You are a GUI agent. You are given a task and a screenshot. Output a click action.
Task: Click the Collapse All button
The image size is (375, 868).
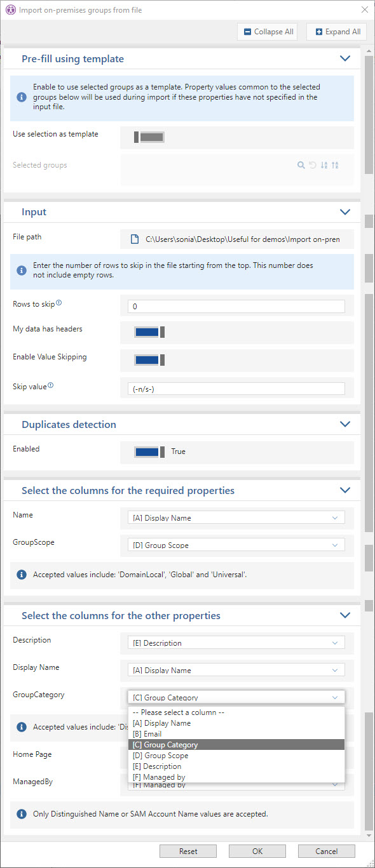(x=267, y=32)
